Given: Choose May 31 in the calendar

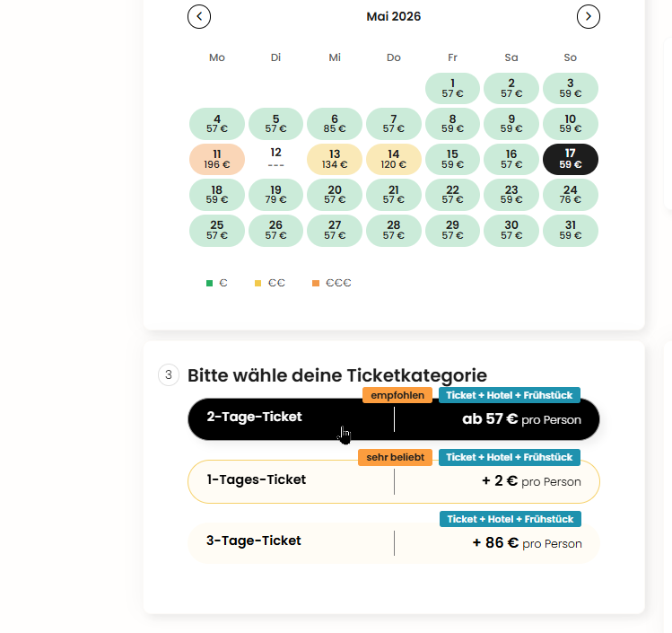Looking at the screenshot, I should coord(571,230).
